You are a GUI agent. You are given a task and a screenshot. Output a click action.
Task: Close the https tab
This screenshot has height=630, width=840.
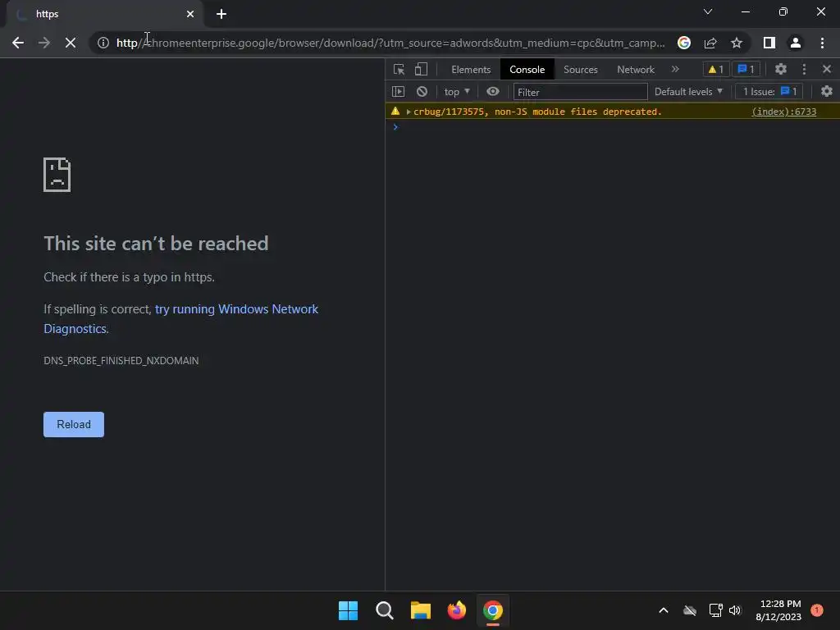(x=190, y=14)
